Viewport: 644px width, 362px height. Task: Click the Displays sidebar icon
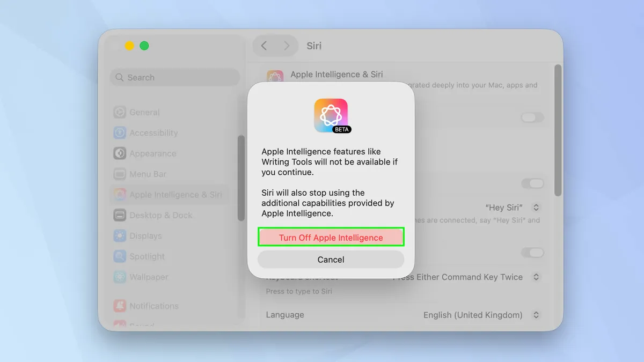point(119,235)
